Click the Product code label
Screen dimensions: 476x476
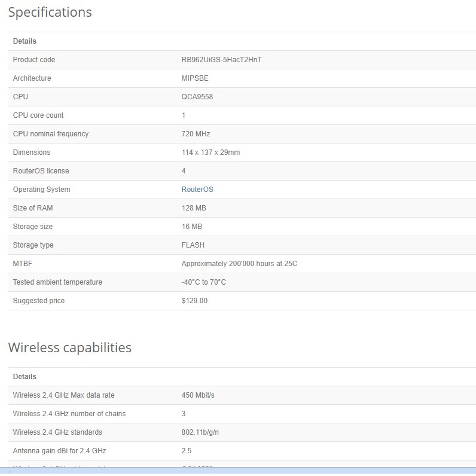pyautogui.click(x=34, y=60)
